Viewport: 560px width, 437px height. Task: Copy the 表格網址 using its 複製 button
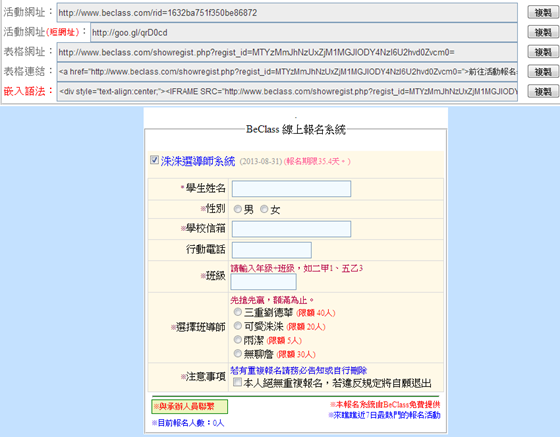543,52
